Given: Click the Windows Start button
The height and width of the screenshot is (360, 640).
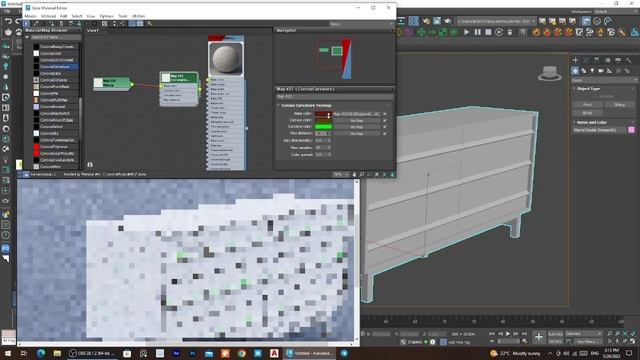Looking at the screenshot, I should [8, 353].
